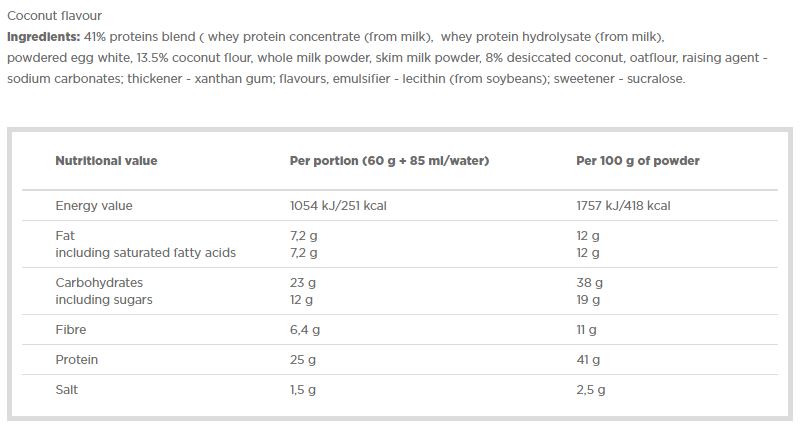Click the "Fat" row label
Image resolution: width=804 pixels, height=431 pixels.
click(64, 236)
